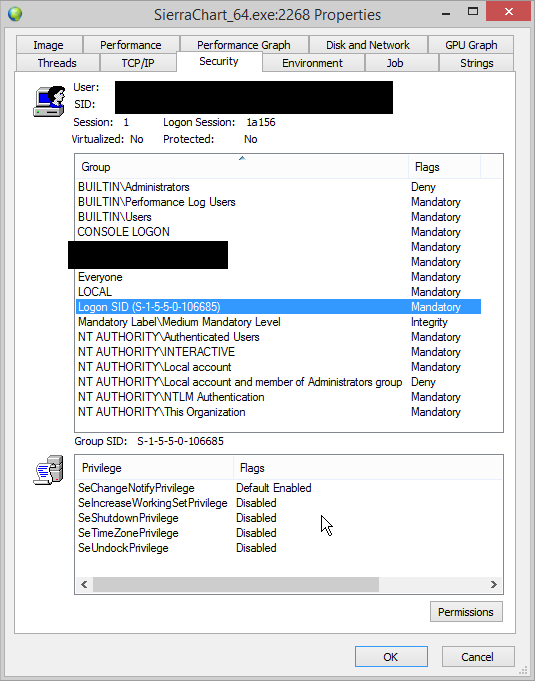Click the Permissions button

click(466, 612)
